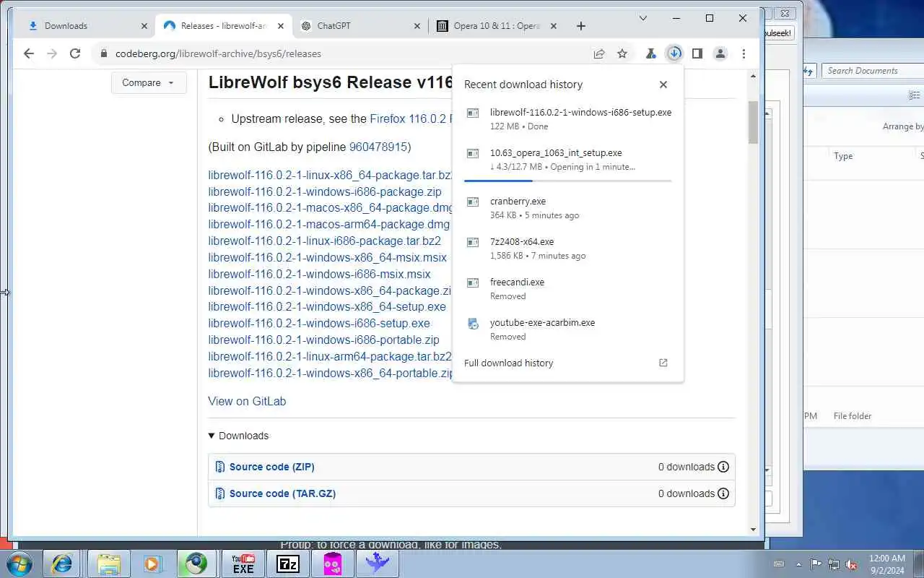The width and height of the screenshot is (924, 578).
Task: Open a new tab with plus button
Action: pyautogui.click(x=581, y=26)
